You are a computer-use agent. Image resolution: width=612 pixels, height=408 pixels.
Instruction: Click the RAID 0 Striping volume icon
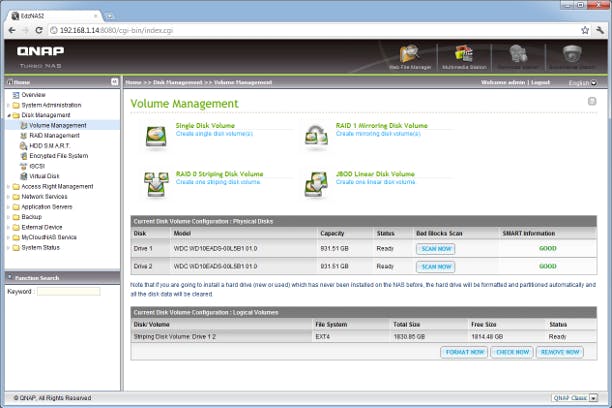pyautogui.click(x=156, y=185)
